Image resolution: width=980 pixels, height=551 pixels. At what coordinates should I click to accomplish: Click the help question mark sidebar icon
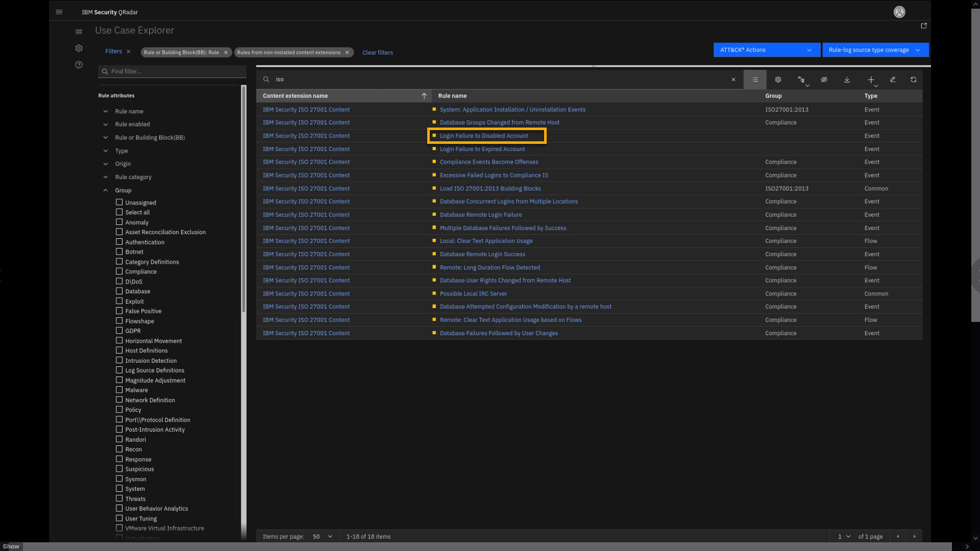coord(79,65)
